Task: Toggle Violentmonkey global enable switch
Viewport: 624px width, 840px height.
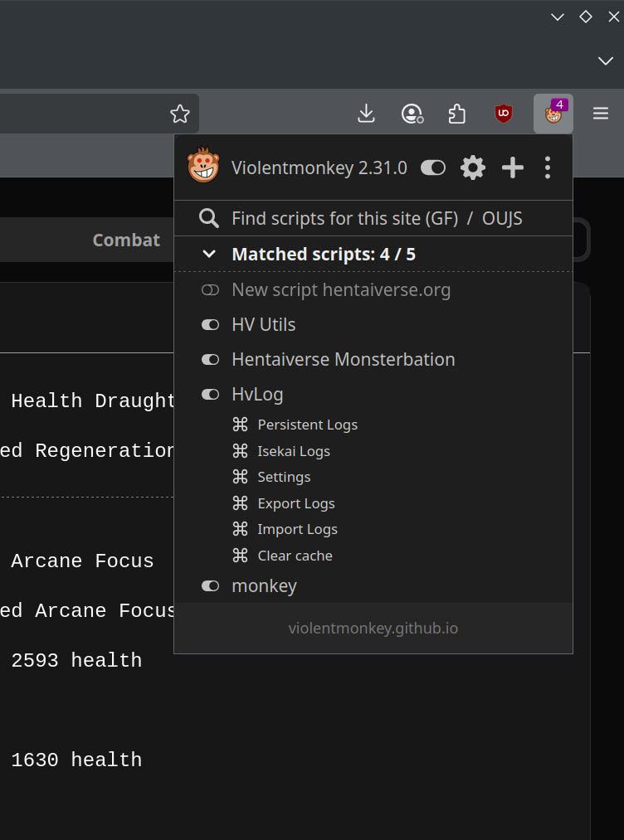Action: [433, 168]
